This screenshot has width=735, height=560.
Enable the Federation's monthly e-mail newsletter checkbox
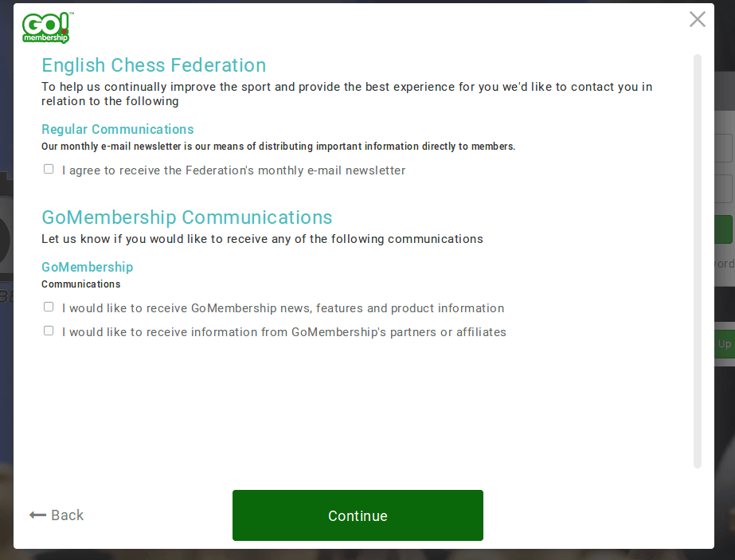[49, 169]
